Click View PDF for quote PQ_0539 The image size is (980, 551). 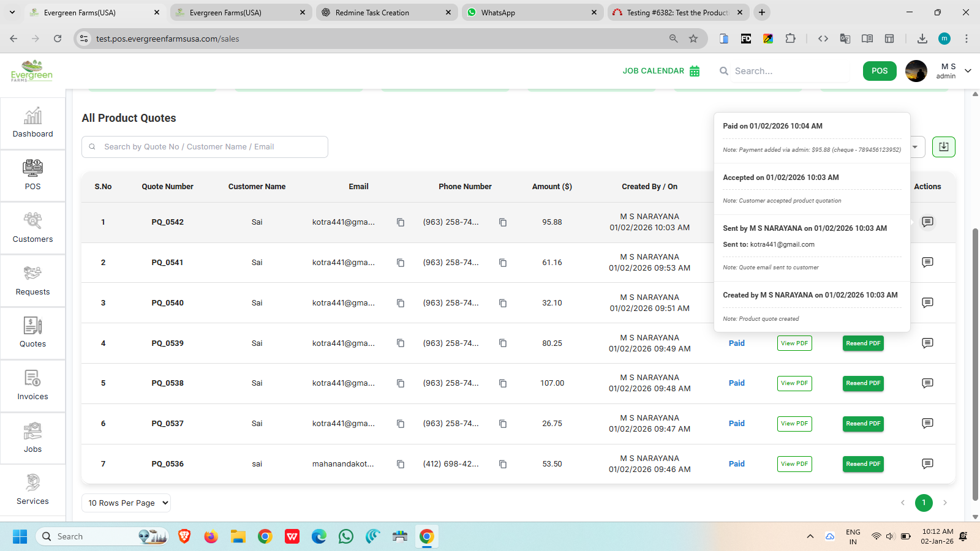(794, 343)
